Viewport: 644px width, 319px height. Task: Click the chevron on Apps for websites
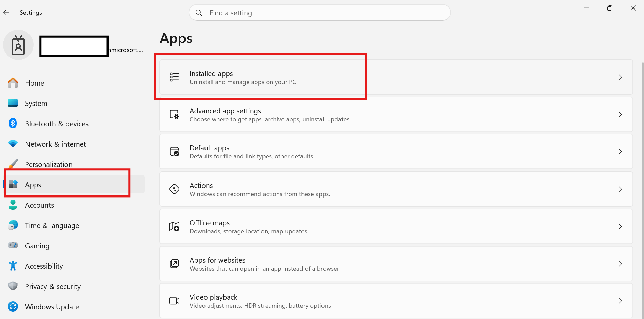(x=620, y=264)
